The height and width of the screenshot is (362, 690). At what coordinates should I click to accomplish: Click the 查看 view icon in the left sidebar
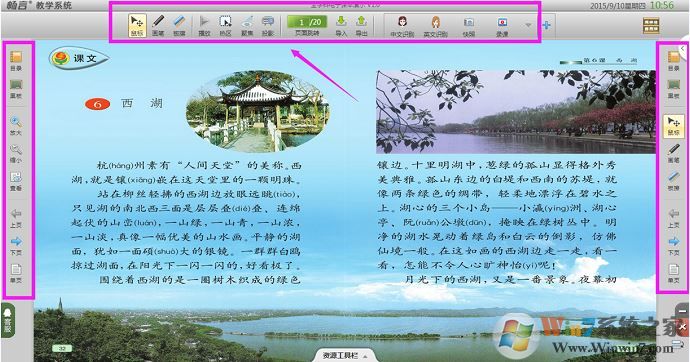point(16,181)
